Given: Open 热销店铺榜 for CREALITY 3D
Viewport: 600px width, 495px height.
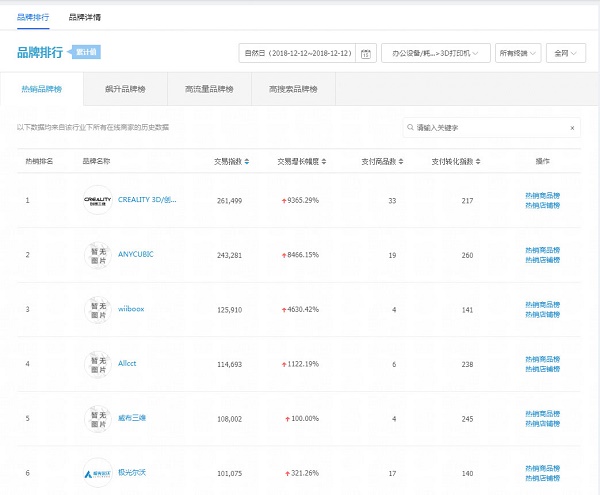Looking at the screenshot, I should 542,205.
